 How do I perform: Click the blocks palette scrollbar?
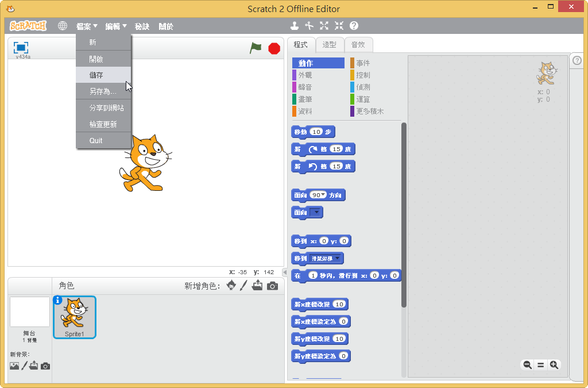click(x=404, y=215)
